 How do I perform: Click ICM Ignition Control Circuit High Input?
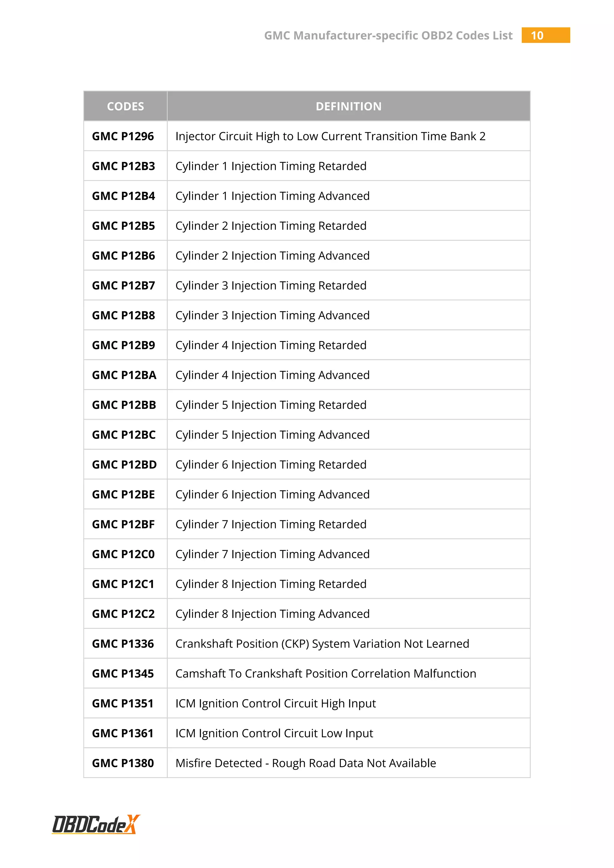coord(276,704)
